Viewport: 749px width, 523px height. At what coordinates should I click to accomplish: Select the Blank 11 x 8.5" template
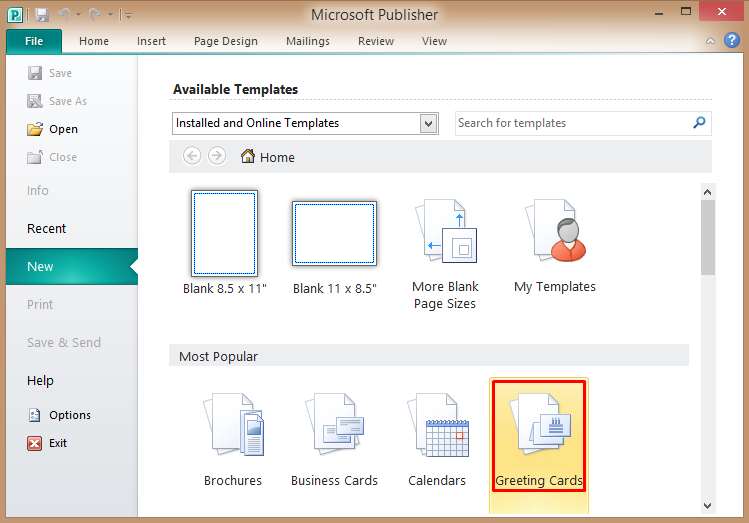[x=334, y=247]
